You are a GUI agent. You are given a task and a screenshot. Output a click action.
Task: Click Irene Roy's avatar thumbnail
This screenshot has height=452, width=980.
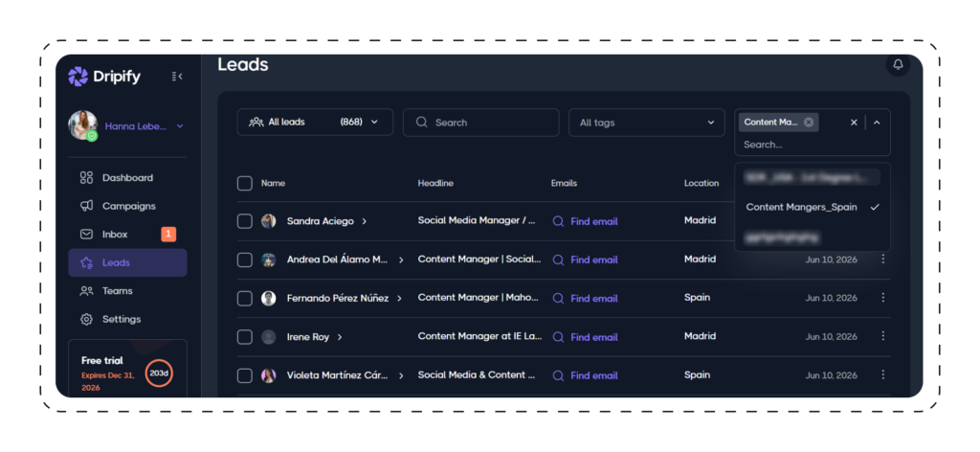coord(268,337)
